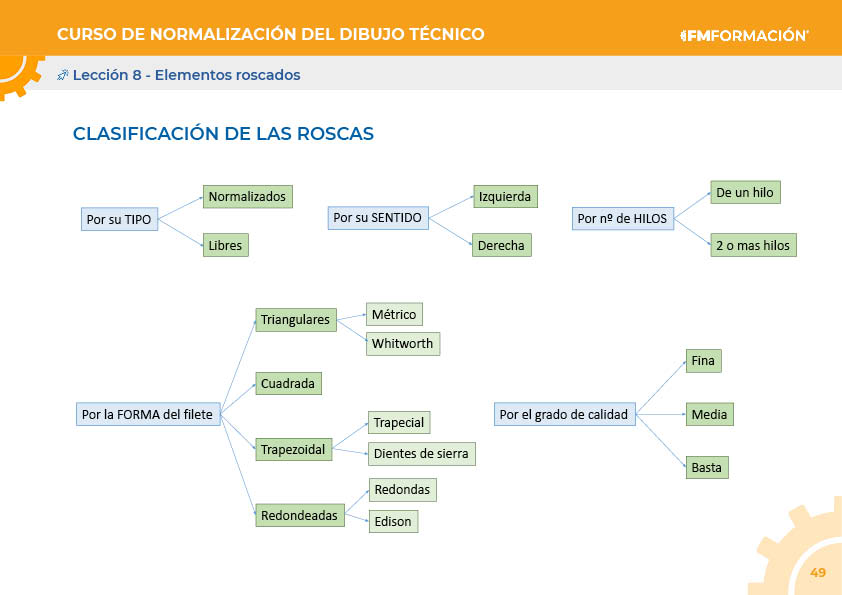Click the rocket icon beside Lección 8
842x595 pixels.
click(62, 75)
